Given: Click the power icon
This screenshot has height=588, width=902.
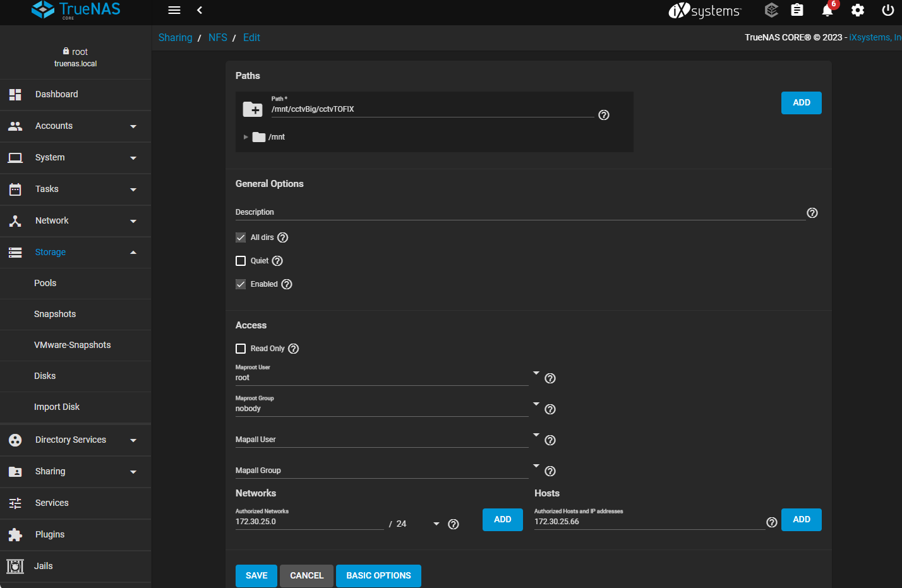Looking at the screenshot, I should point(888,10).
